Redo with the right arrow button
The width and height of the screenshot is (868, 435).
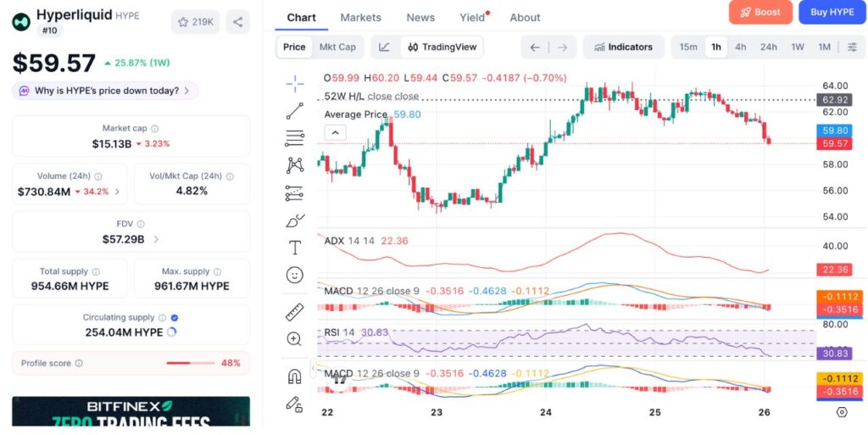563,47
